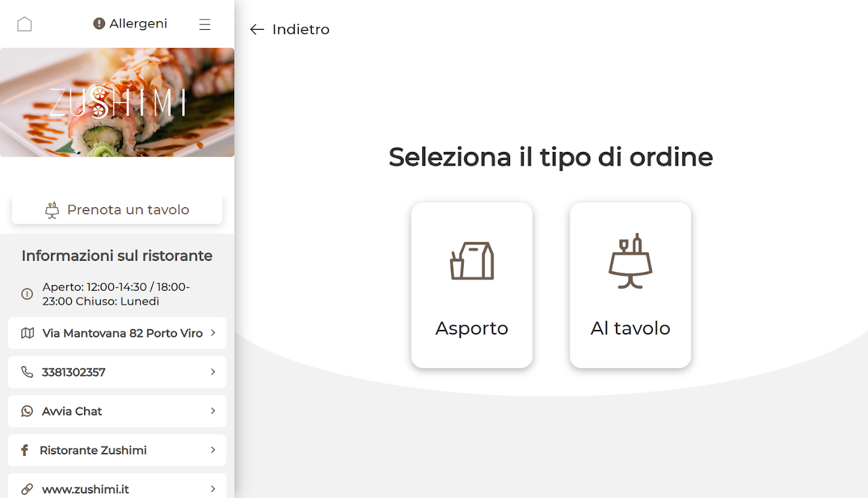Click the WhatsApp icon beside Avvia Chat
The width and height of the screenshot is (868, 498).
(27, 411)
